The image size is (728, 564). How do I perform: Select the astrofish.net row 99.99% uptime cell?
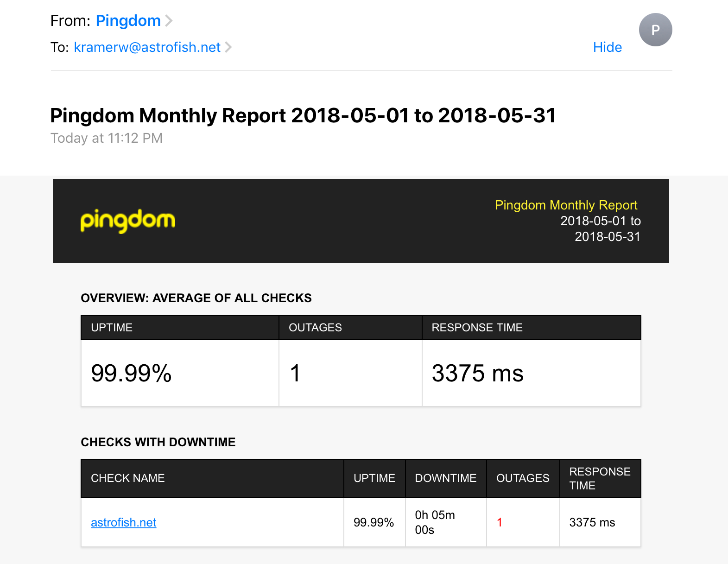coord(373,522)
